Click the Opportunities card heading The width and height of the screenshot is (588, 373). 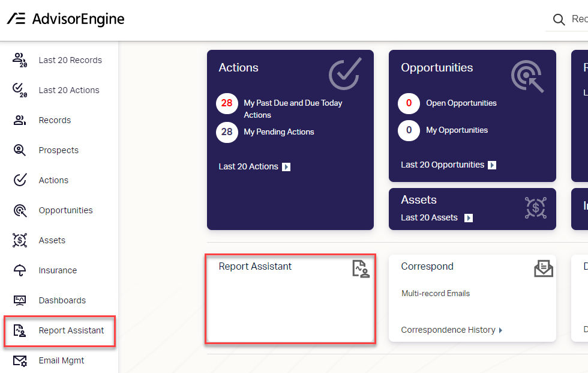pyautogui.click(x=437, y=67)
